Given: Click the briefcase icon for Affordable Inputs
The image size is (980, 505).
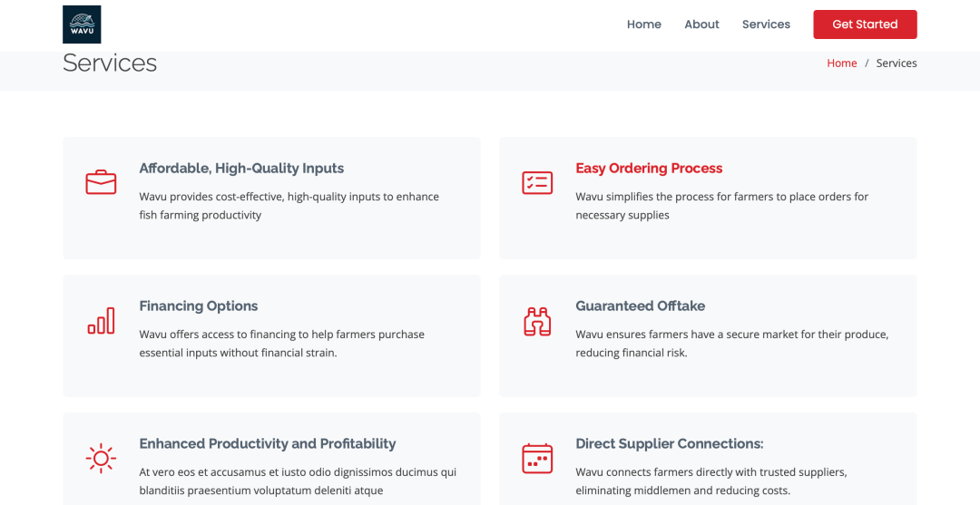Looking at the screenshot, I should click(101, 182).
